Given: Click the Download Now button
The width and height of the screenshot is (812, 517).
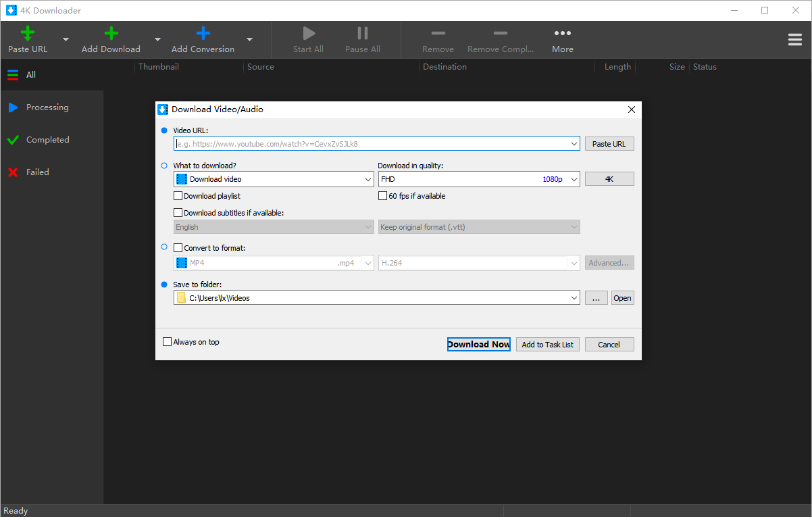Looking at the screenshot, I should coord(478,344).
